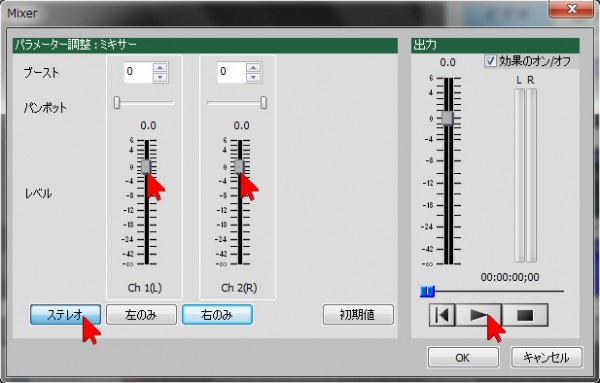Screen dimensions: 600x383
Task: Click the キャンセル button
Action: pos(546,357)
